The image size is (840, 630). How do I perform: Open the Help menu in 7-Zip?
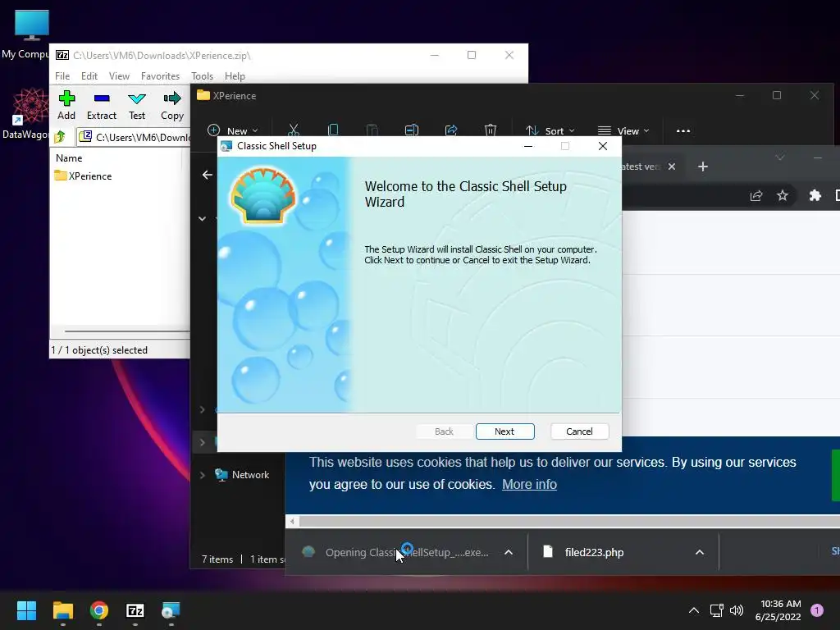[235, 76]
